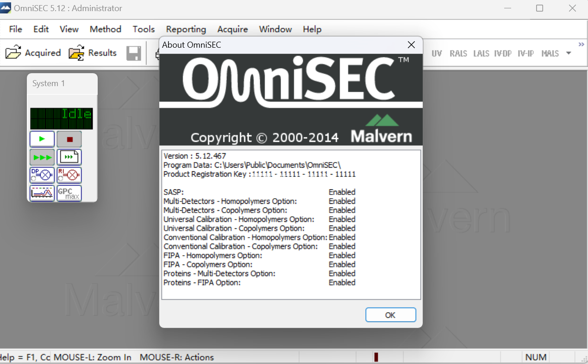Click the NUM indicator in status bar
588x364 pixels.
[x=536, y=357]
